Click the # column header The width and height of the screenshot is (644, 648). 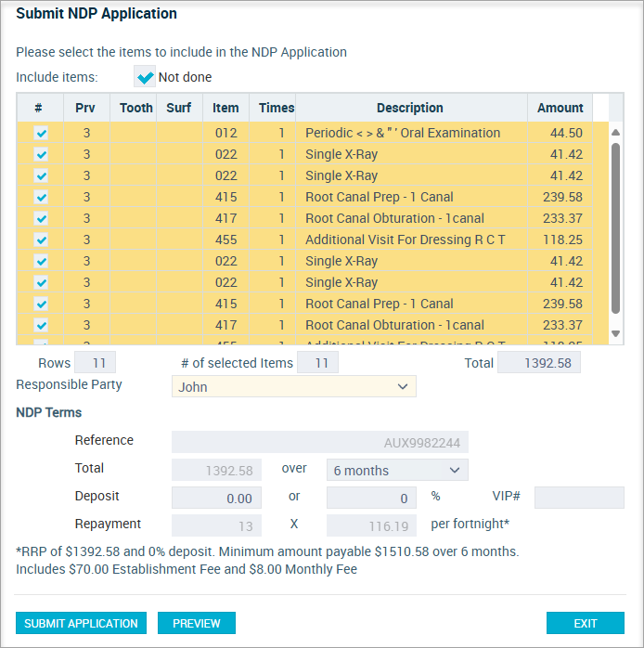(x=40, y=108)
